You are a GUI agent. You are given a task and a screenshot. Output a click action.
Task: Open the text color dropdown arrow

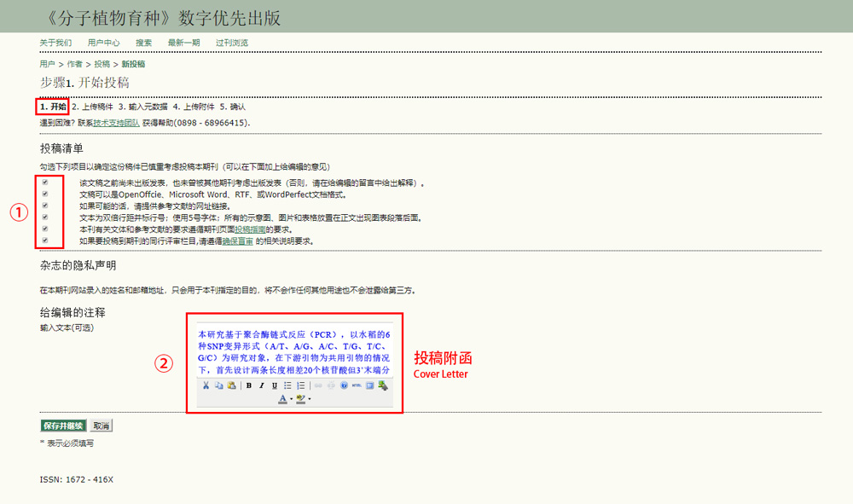pyautogui.click(x=291, y=399)
